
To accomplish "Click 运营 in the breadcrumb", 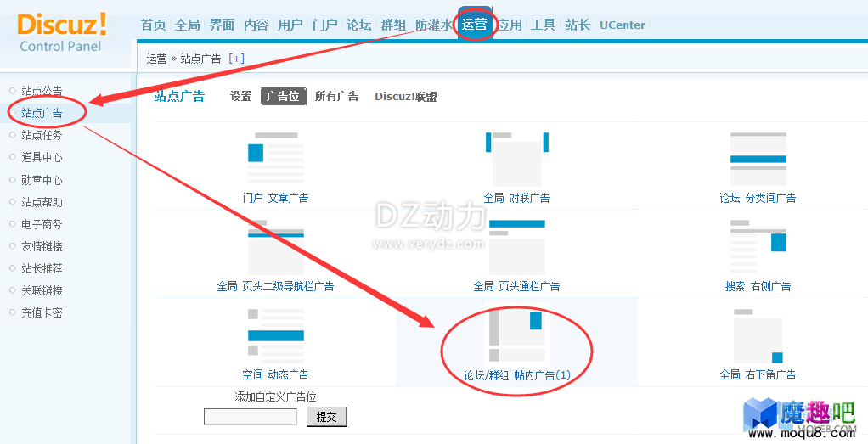I will point(156,59).
